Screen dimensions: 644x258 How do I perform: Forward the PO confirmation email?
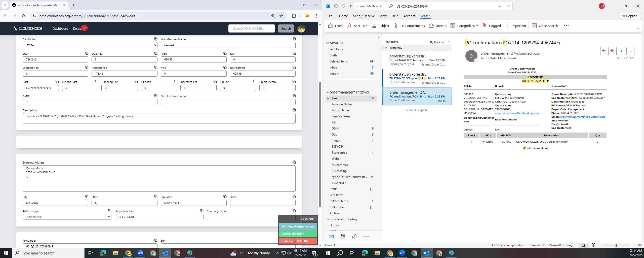(x=620, y=51)
